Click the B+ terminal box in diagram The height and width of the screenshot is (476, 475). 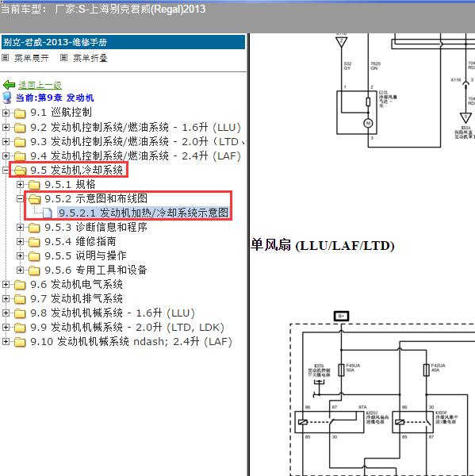click(x=341, y=316)
